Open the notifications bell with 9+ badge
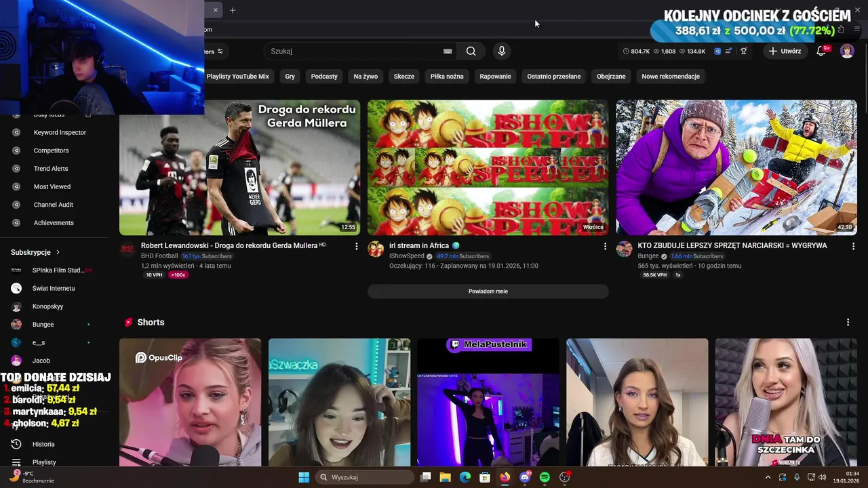Image resolution: width=868 pixels, height=488 pixels. click(x=821, y=51)
